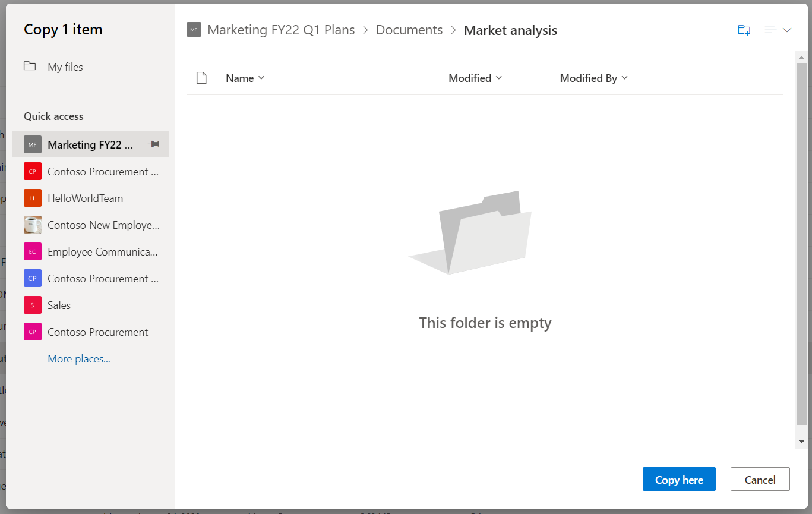Viewport: 812px width, 514px height.
Task: Select the red Contoso Procurement site icon
Action: tap(33, 172)
